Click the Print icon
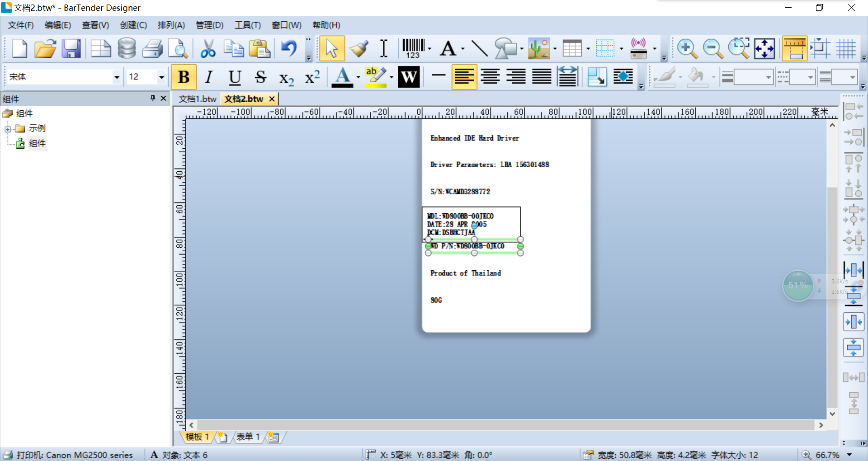The image size is (868, 461). point(152,49)
